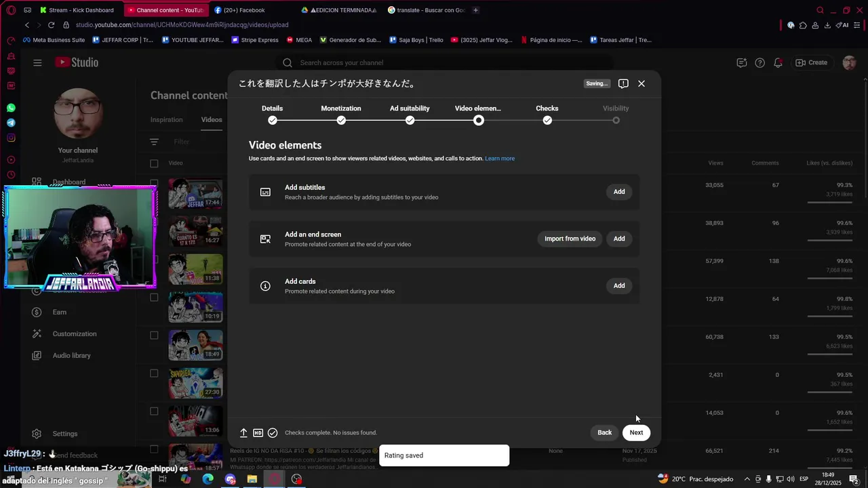Go Back to the previous step
Viewport: 868px width, 488px height.
pos(604,432)
